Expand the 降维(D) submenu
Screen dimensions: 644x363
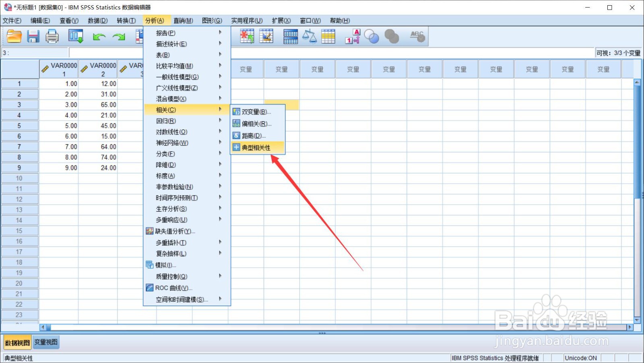[187, 165]
